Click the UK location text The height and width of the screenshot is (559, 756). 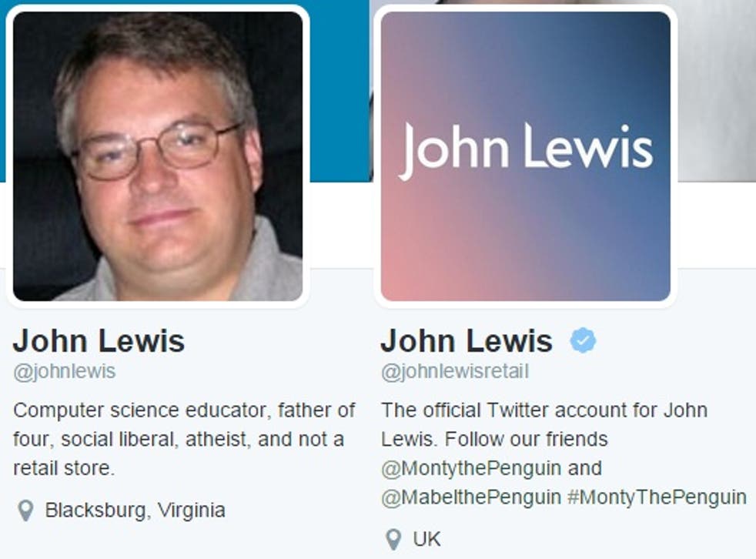coord(427,539)
